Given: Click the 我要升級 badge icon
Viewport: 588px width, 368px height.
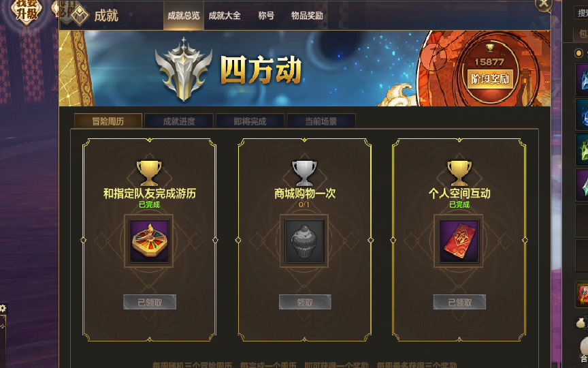Looking at the screenshot, I should [27, 10].
